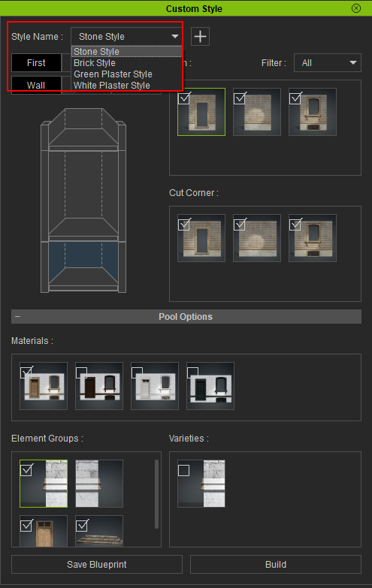Uncheck the first Element Groups trim checkbox

click(x=26, y=470)
